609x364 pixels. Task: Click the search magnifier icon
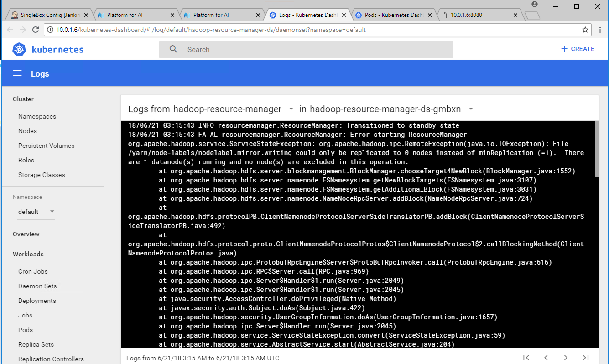173,49
